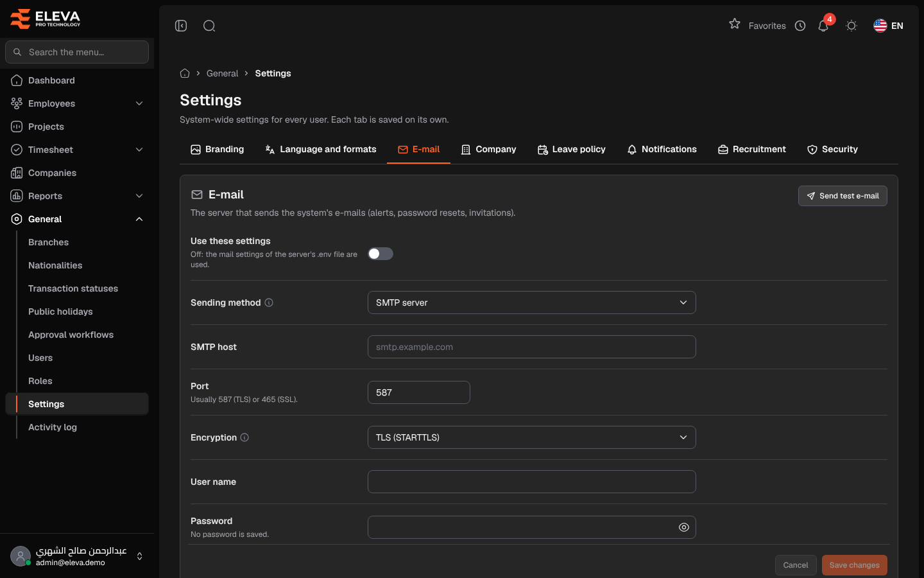Viewport: 924px width, 578px height.
Task: Focus the User name field
Action: [x=532, y=482]
